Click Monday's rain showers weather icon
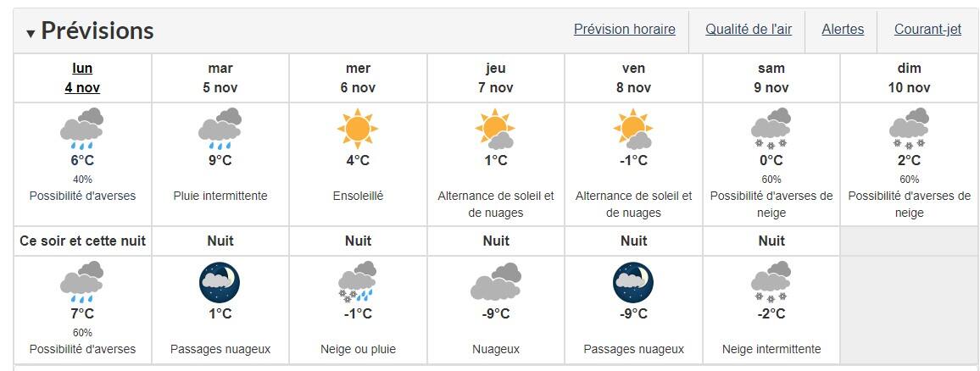This screenshot has width=980, height=371. pos(82,129)
